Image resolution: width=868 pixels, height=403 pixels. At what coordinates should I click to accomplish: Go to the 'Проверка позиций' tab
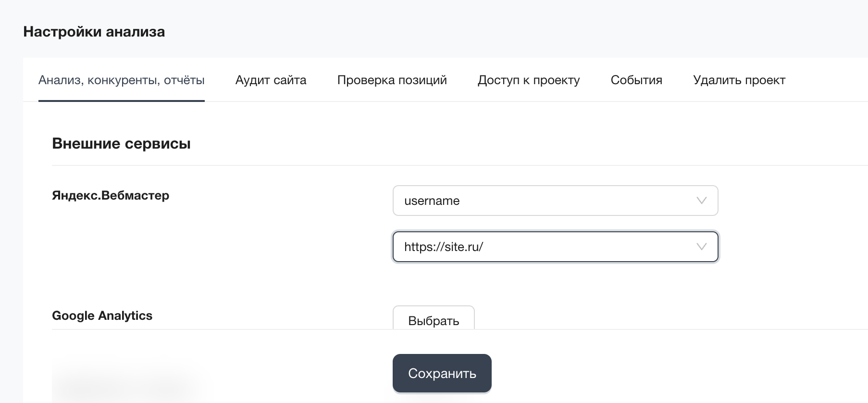point(392,80)
